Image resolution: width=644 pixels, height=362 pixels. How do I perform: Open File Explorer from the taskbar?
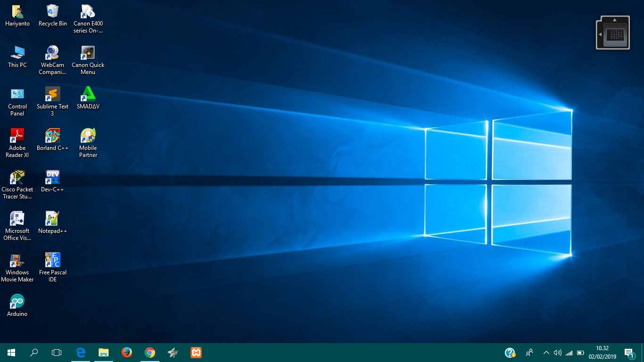pyautogui.click(x=104, y=353)
